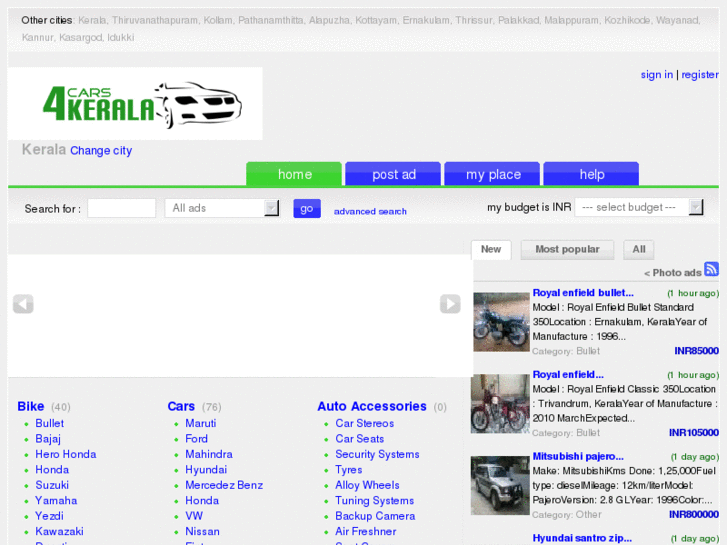Click the 4 Cars Kerala logo

[x=135, y=104]
